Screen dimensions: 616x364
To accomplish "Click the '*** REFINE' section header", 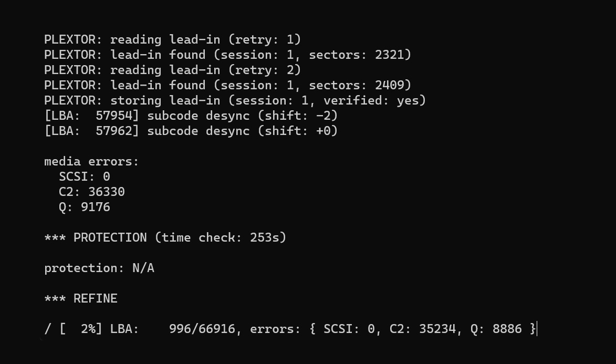I will click(x=81, y=298).
